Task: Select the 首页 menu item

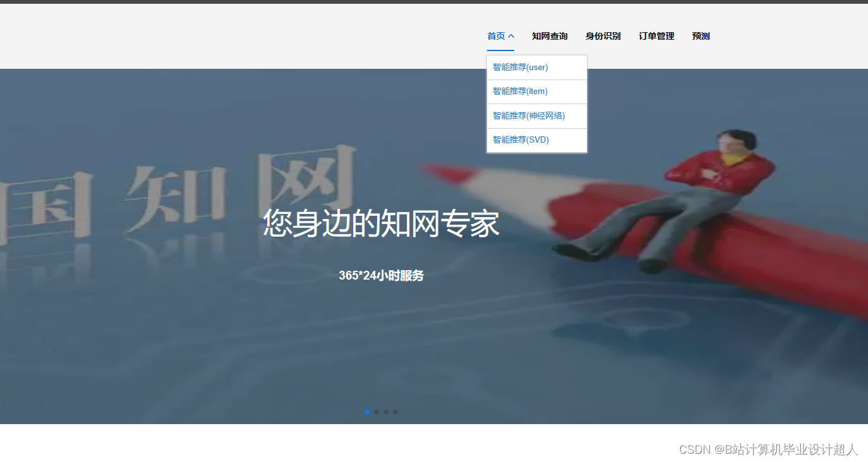Action: pyautogui.click(x=496, y=36)
